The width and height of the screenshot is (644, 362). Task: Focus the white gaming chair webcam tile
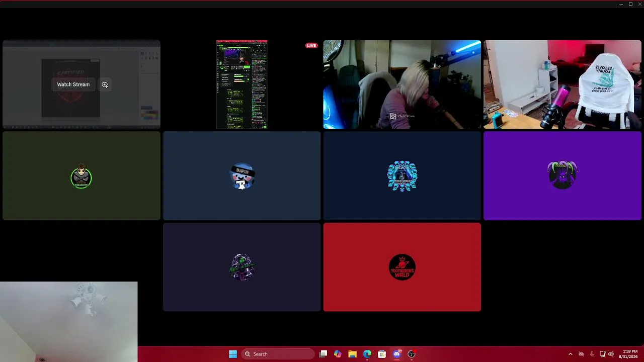562,84
